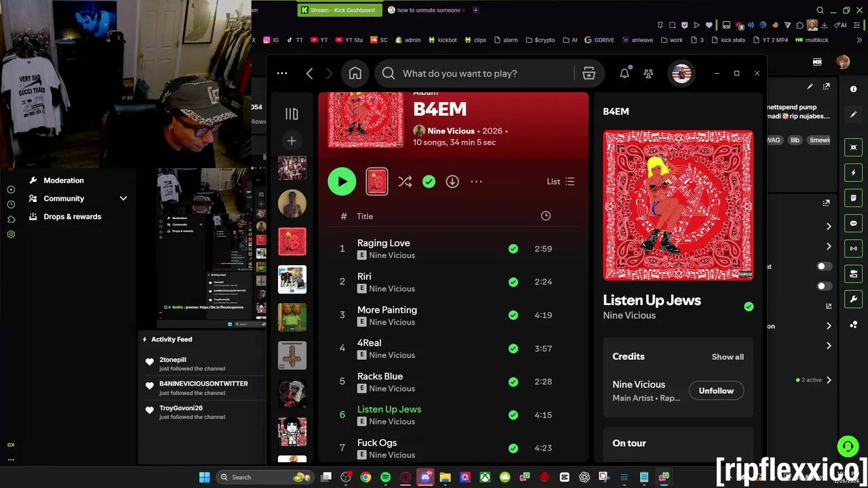
Task: Toggle saved checkmark for Racks Blue
Action: coord(513,382)
